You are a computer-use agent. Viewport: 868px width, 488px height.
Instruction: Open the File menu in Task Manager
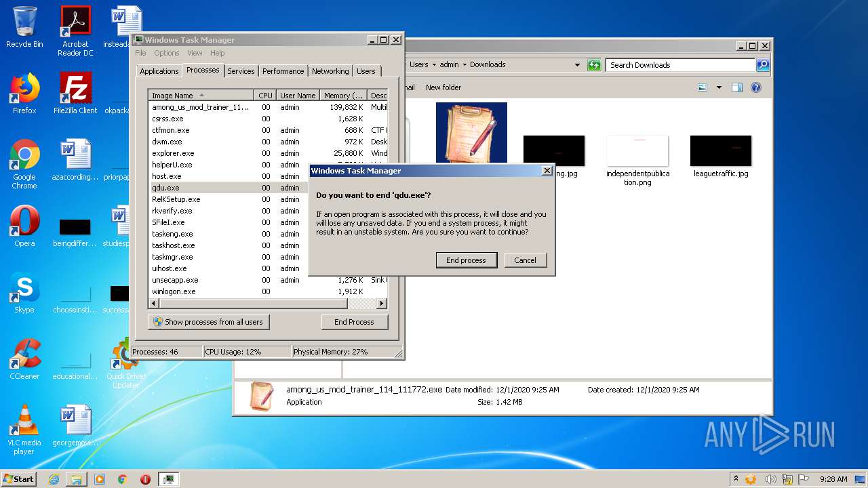(x=140, y=53)
